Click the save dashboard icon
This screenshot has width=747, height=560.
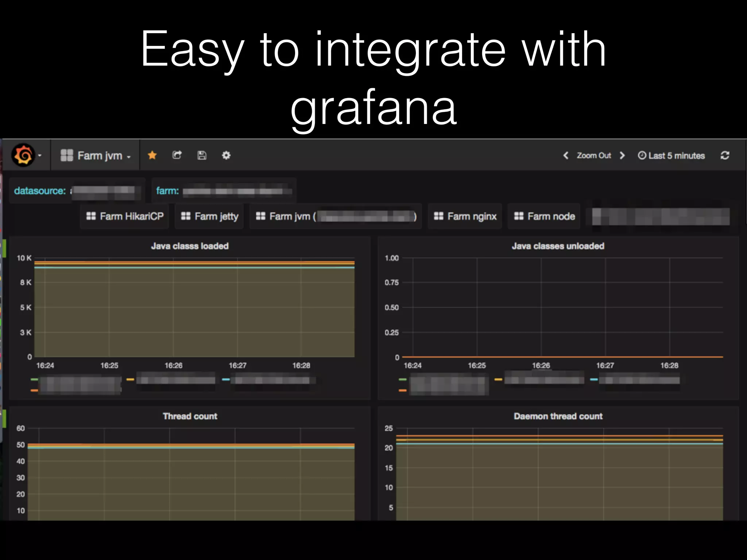[x=202, y=155]
